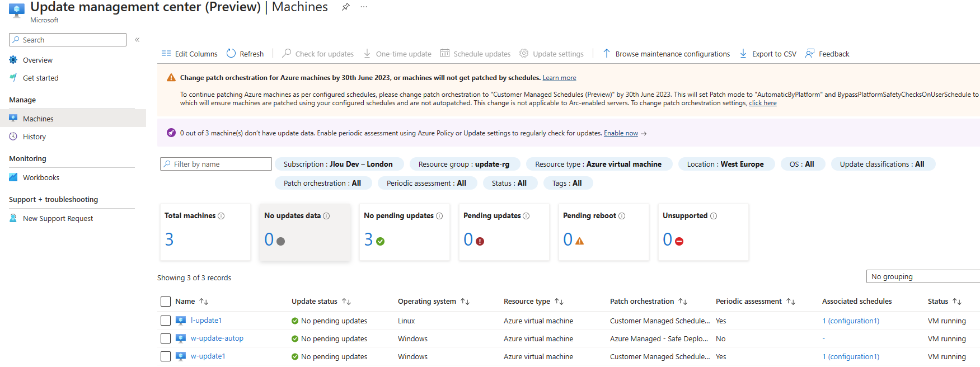The height and width of the screenshot is (367, 980).
Task: Open History in sidebar
Action: tap(34, 137)
